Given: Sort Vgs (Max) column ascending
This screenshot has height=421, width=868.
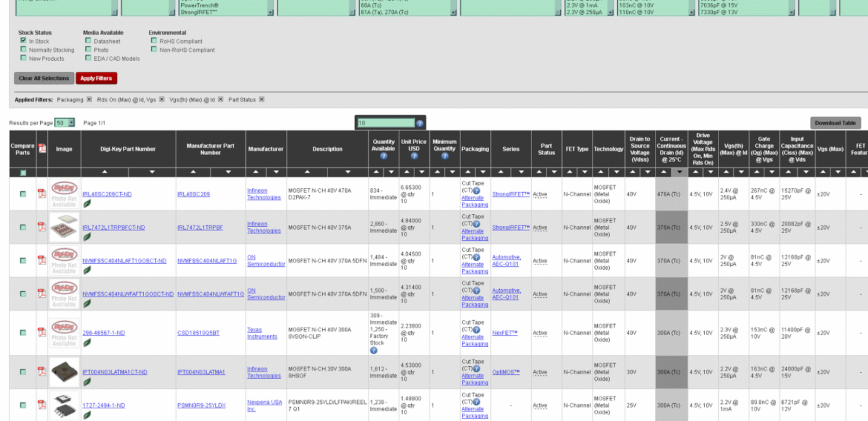Looking at the screenshot, I should (x=823, y=172).
